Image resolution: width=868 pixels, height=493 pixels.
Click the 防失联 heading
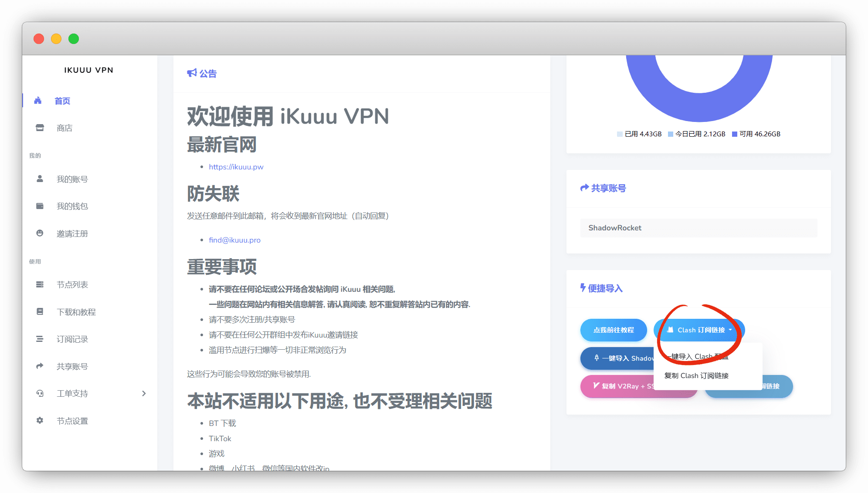pyautogui.click(x=213, y=194)
